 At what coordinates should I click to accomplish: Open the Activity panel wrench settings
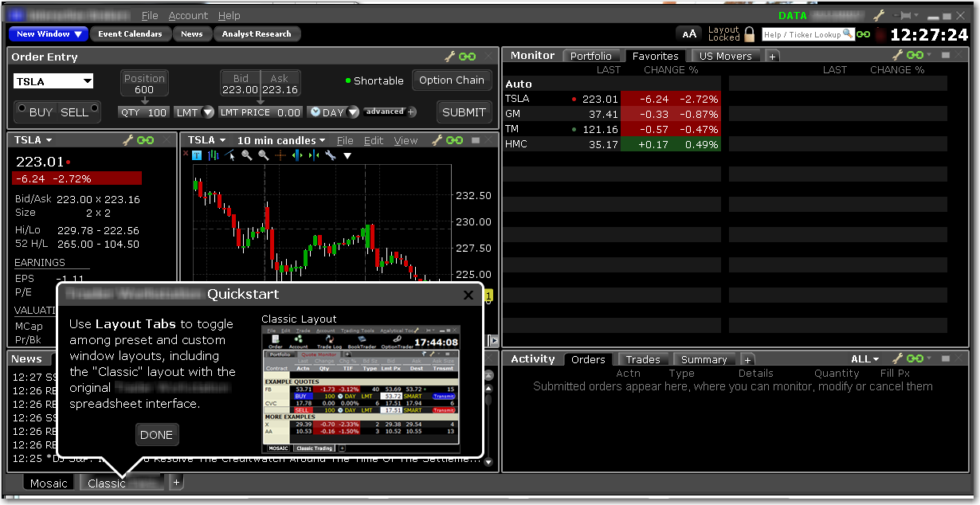point(898,359)
